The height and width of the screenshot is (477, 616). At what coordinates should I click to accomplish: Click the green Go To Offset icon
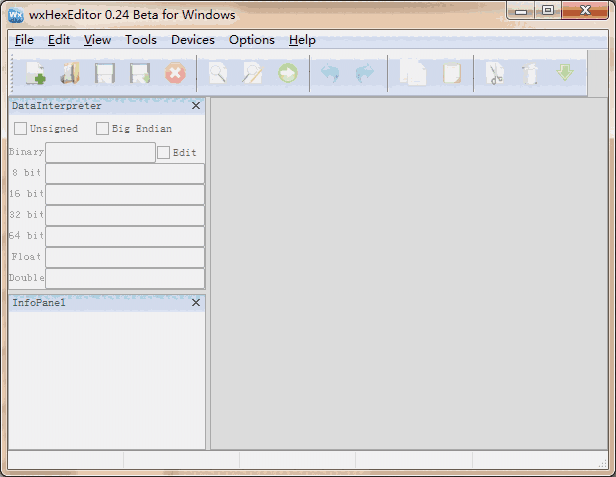(x=288, y=73)
